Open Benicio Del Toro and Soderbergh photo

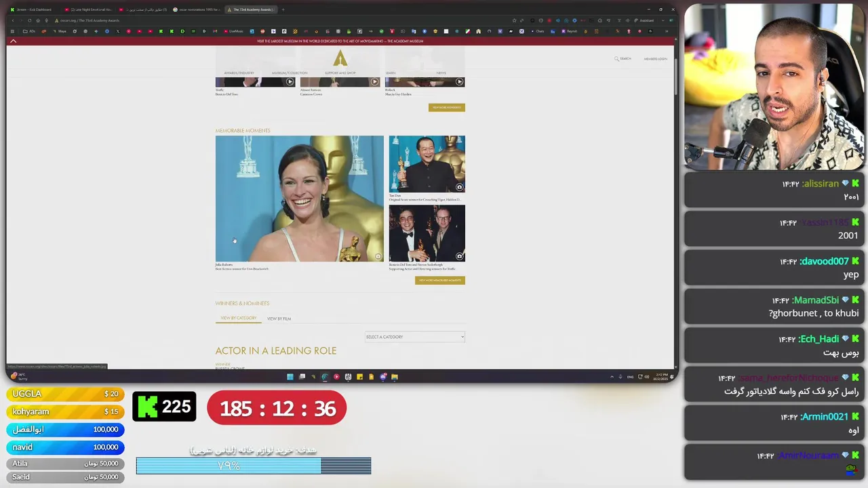point(427,233)
